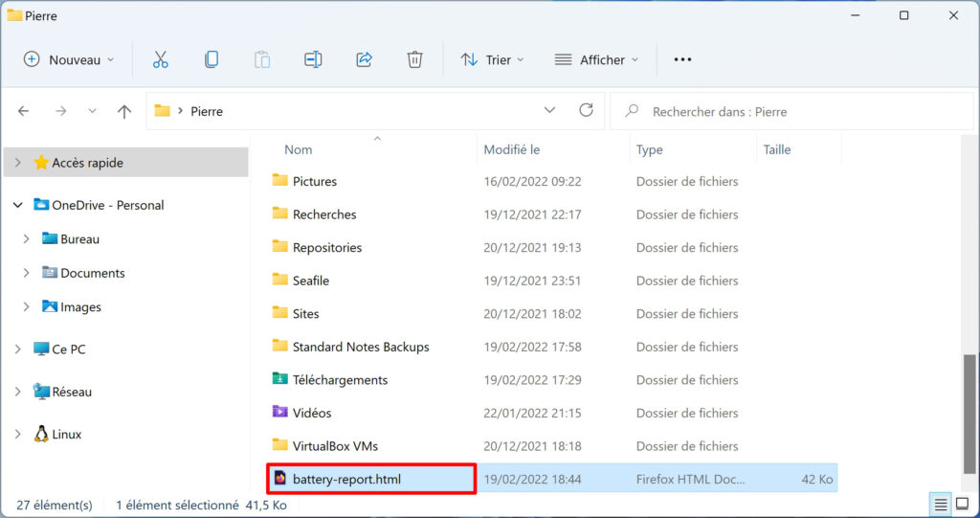
Task: Select Images in the navigation pane
Action: [80, 306]
